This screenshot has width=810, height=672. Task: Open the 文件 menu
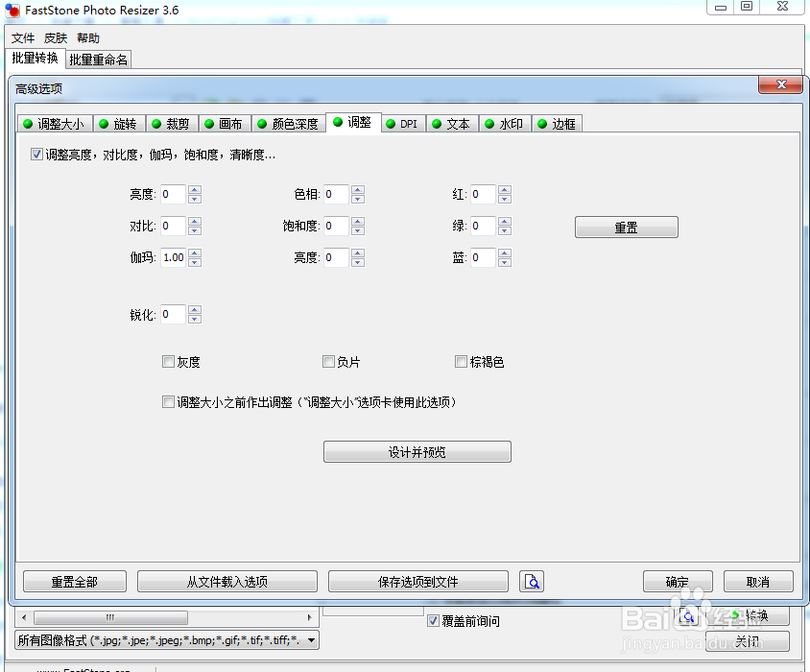pyautogui.click(x=23, y=38)
